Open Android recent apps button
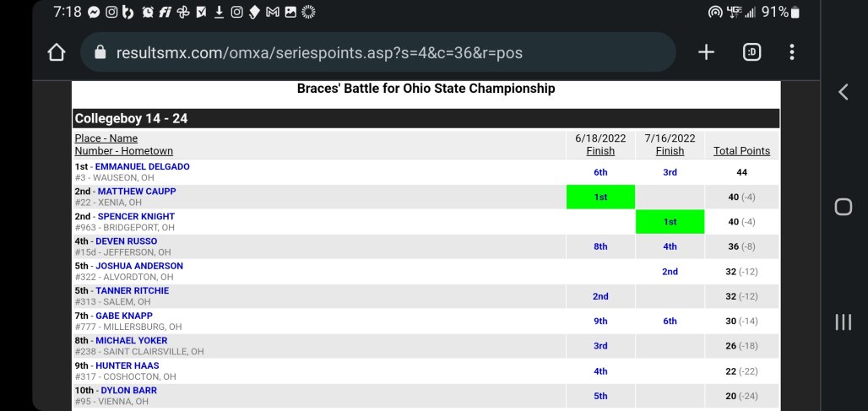 click(843, 322)
